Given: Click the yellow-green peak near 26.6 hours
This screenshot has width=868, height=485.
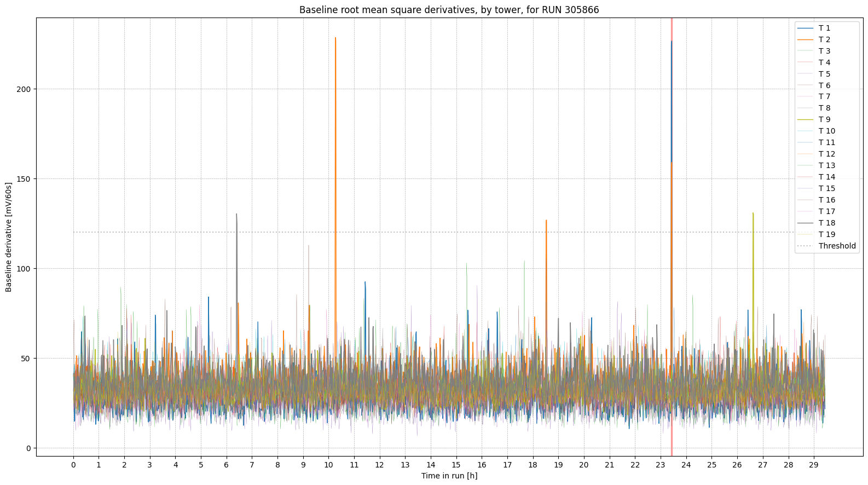Looking at the screenshot, I should 753,213.
